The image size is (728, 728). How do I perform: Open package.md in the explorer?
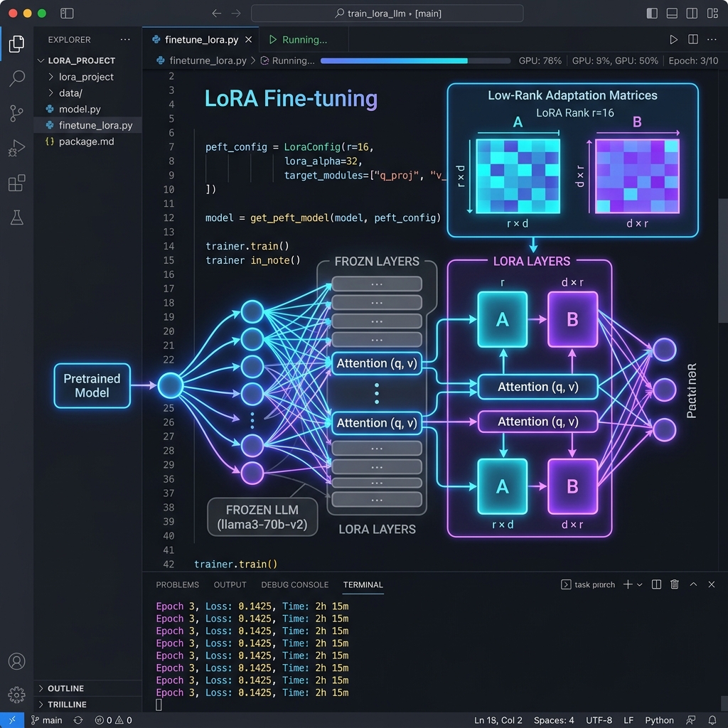coord(86,141)
